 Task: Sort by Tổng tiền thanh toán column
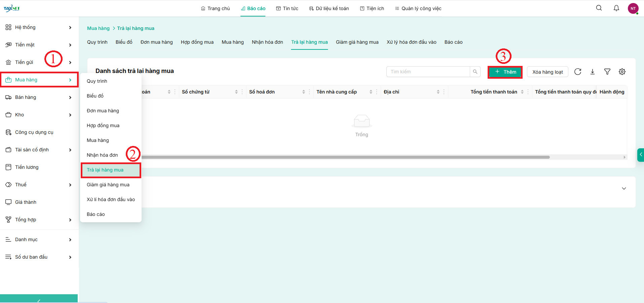click(x=522, y=92)
